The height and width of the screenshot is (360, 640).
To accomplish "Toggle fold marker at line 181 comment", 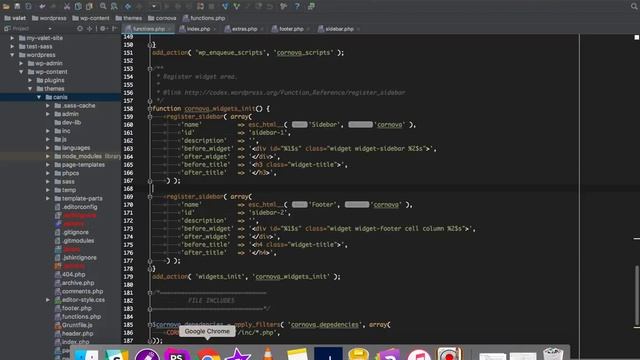I will point(150,293).
